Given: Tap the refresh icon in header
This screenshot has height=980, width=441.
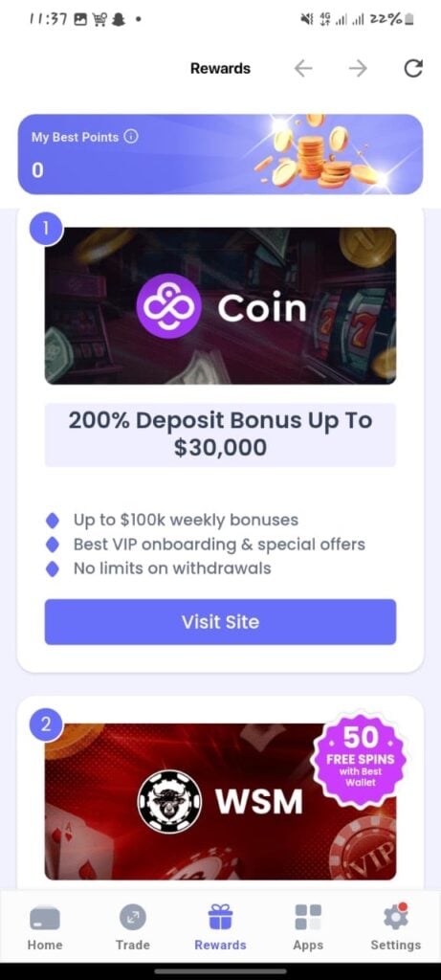Looking at the screenshot, I should 413,68.
